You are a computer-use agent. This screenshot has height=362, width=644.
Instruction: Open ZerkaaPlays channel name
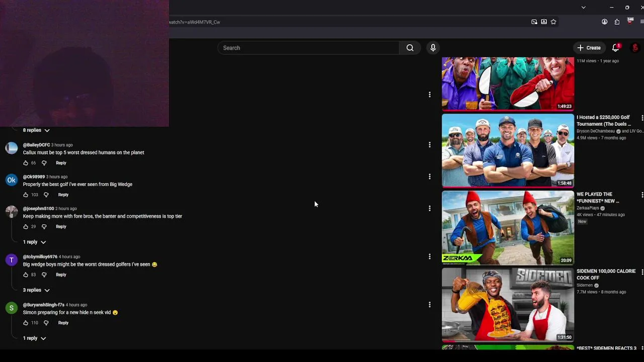click(588, 208)
